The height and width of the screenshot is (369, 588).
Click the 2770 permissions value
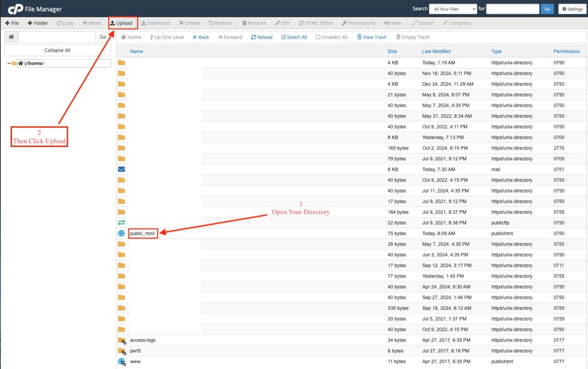559,148
